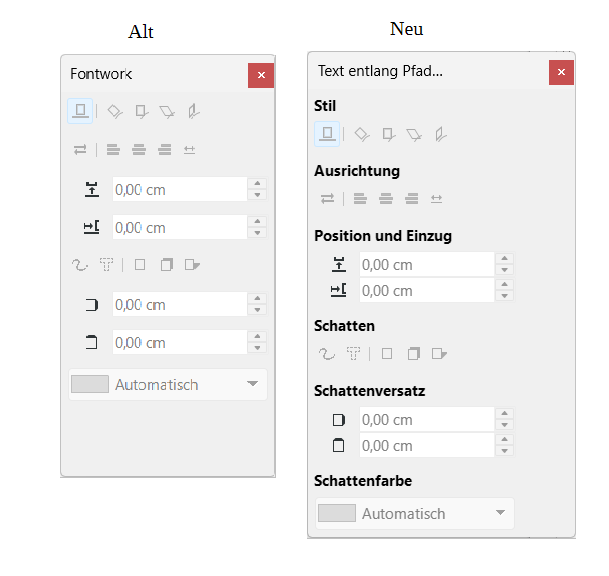Click the gray color swatch under Schattenfarbe
Image resolution: width=609 pixels, height=576 pixels.
[x=337, y=513]
